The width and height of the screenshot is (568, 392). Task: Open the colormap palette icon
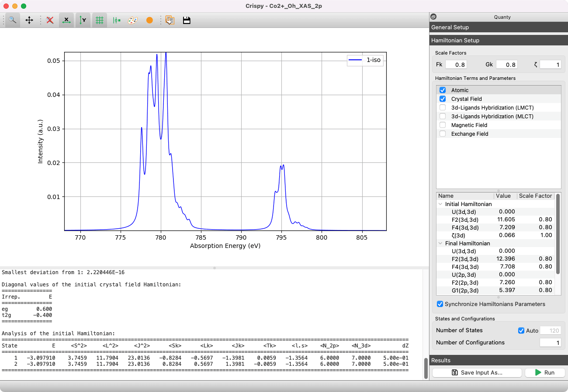pyautogui.click(x=133, y=20)
